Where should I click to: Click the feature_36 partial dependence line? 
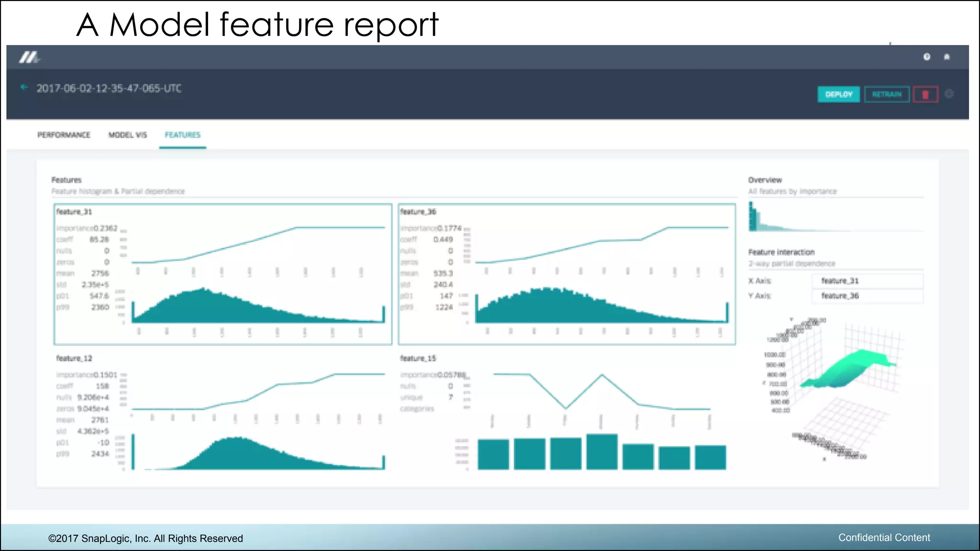pyautogui.click(x=602, y=245)
